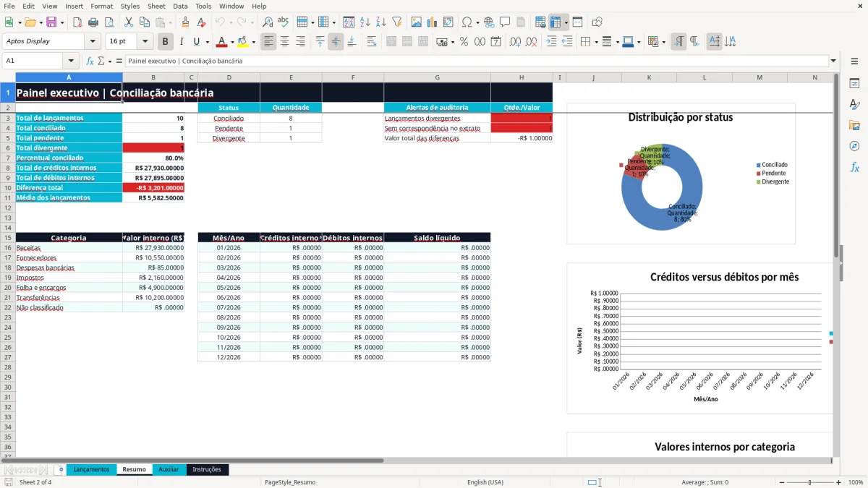
Task: Add decimal place icon
Action: pos(515,42)
